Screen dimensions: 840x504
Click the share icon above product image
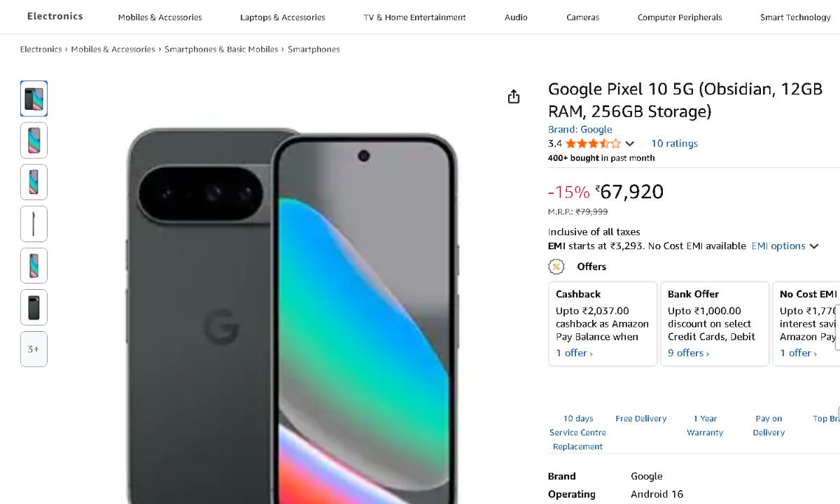pyautogui.click(x=514, y=97)
